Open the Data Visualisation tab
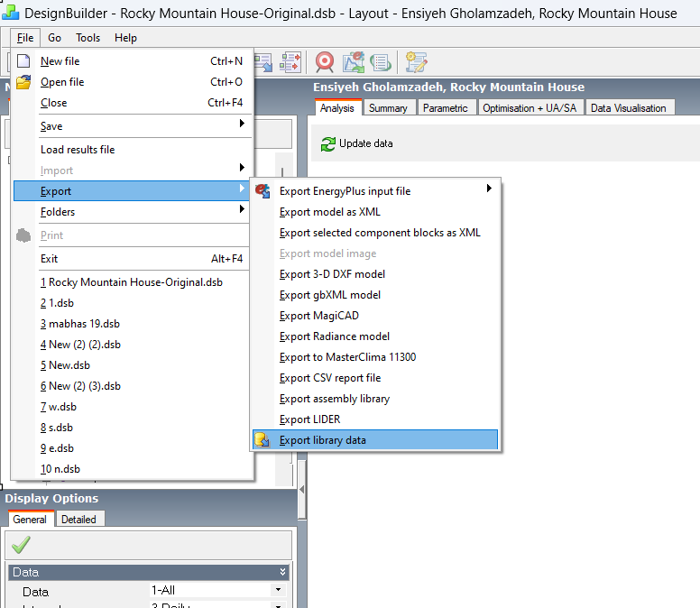 pos(628,108)
